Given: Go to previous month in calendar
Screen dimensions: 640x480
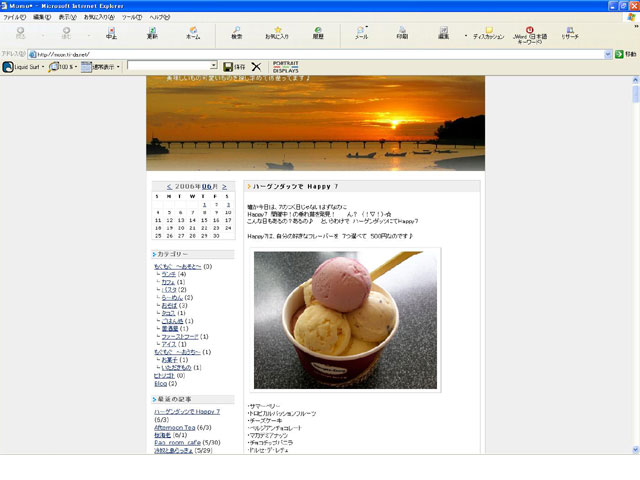Looking at the screenshot, I should [x=169, y=187].
